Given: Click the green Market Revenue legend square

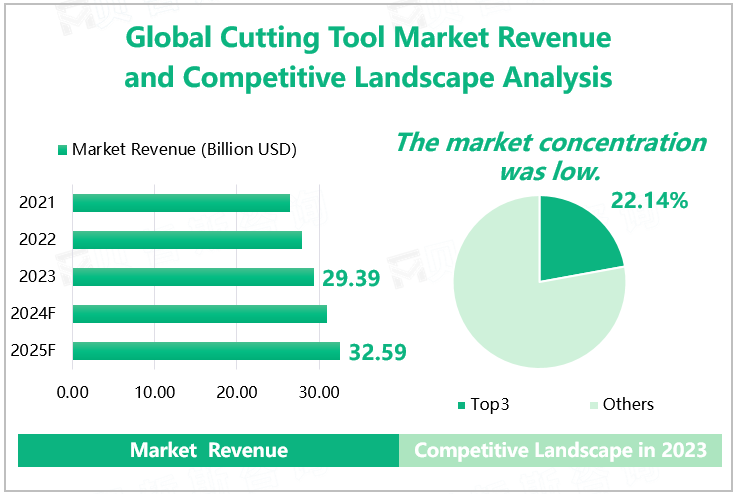Looking at the screenshot, I should (x=62, y=150).
